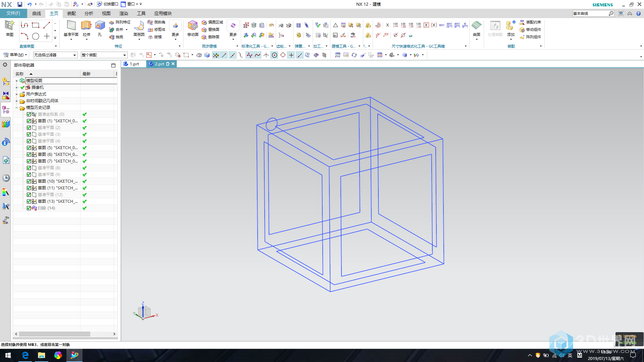Click the rectangle sketch tool icon

[36, 25]
